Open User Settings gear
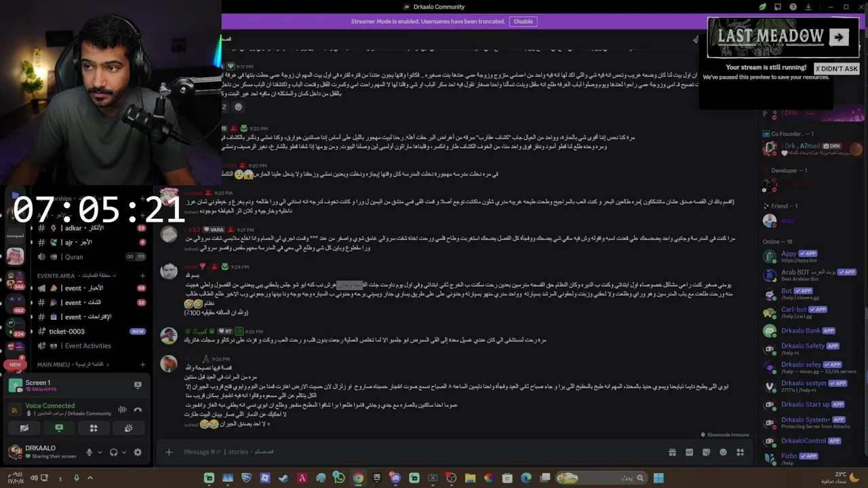 click(x=138, y=452)
